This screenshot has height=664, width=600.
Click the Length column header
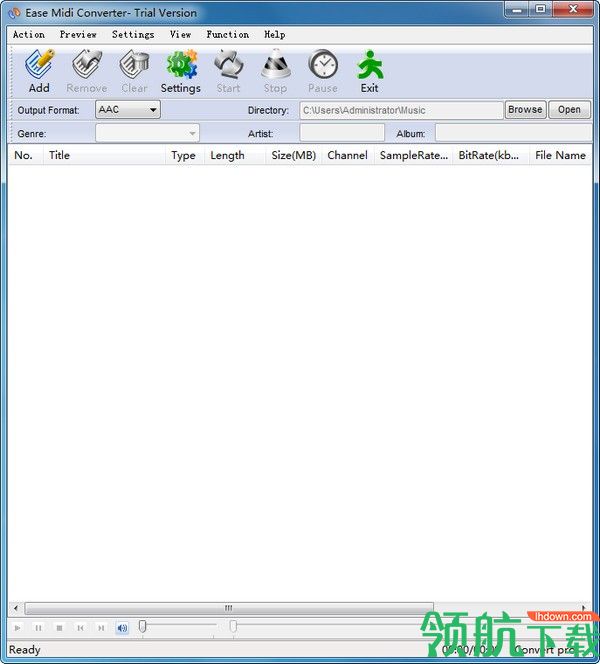(x=235, y=155)
